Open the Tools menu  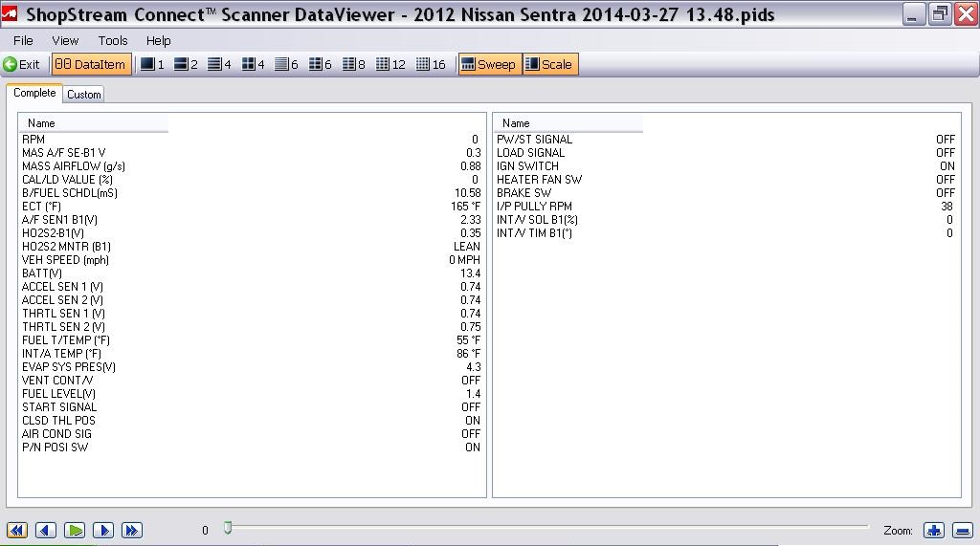[113, 40]
